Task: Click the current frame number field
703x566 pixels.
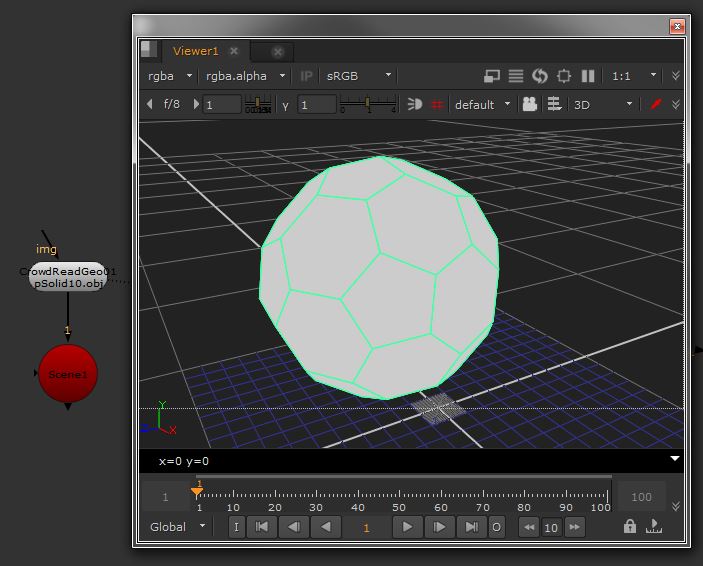Action: [366, 527]
